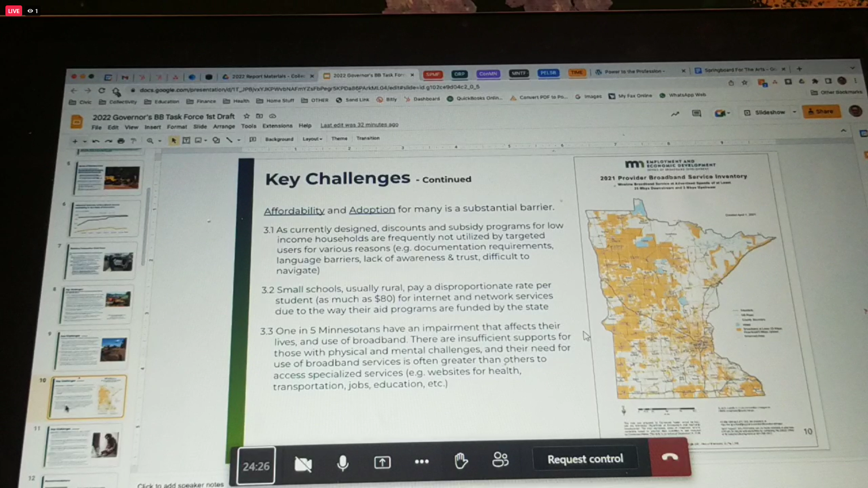Screen dimensions: 868x488
Task: Open the participants list icon
Action: (500, 460)
